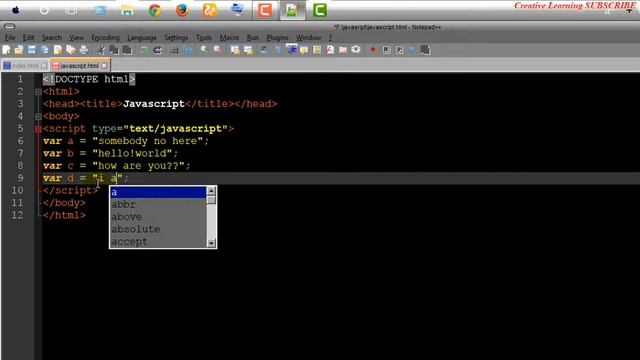The width and height of the screenshot is (640, 360).
Task: Toggle synchronized vertical scrolling
Action: point(235,50)
